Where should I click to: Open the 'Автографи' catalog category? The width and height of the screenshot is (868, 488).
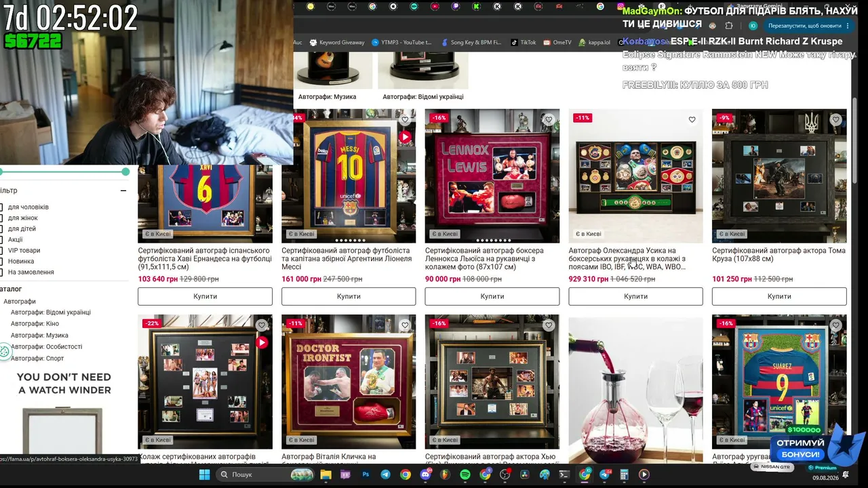click(20, 301)
